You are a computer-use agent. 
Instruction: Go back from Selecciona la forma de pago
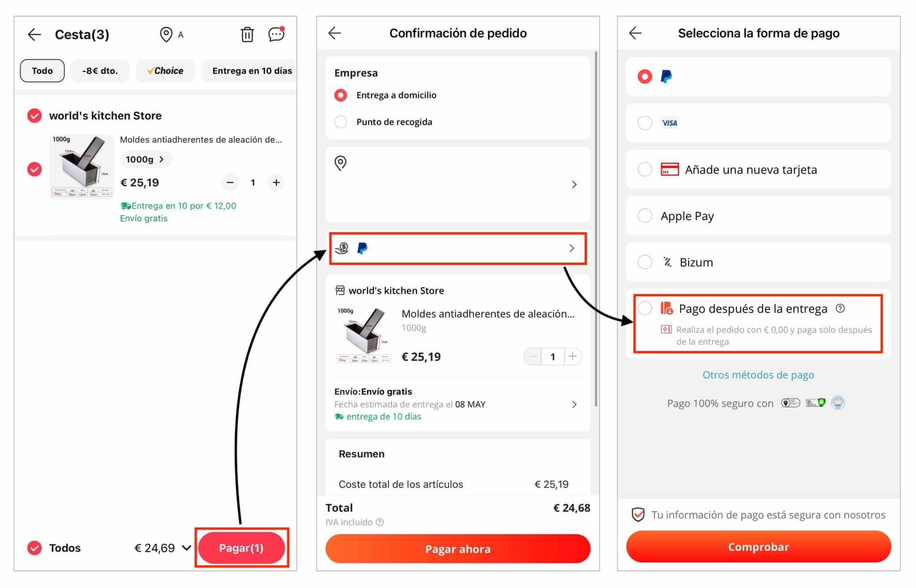635,33
